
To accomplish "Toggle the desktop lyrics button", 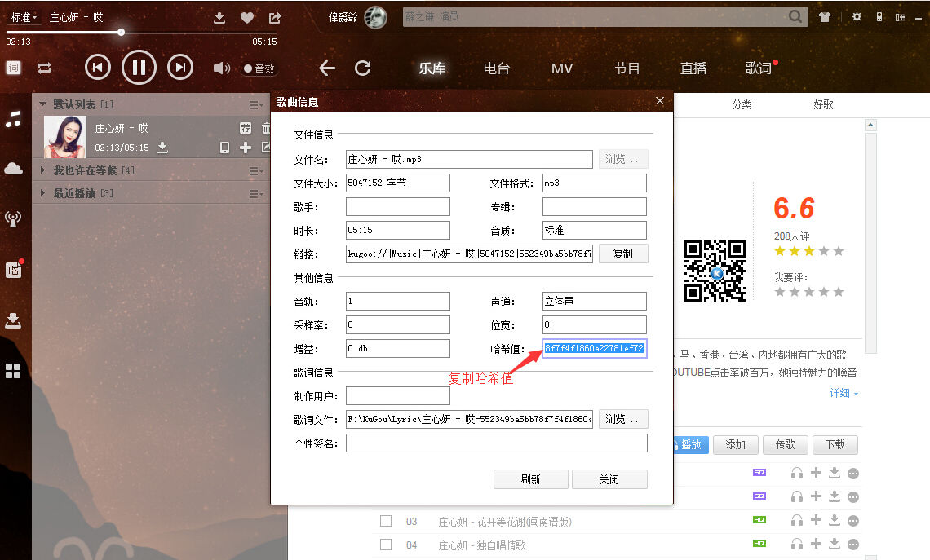I will [13, 68].
